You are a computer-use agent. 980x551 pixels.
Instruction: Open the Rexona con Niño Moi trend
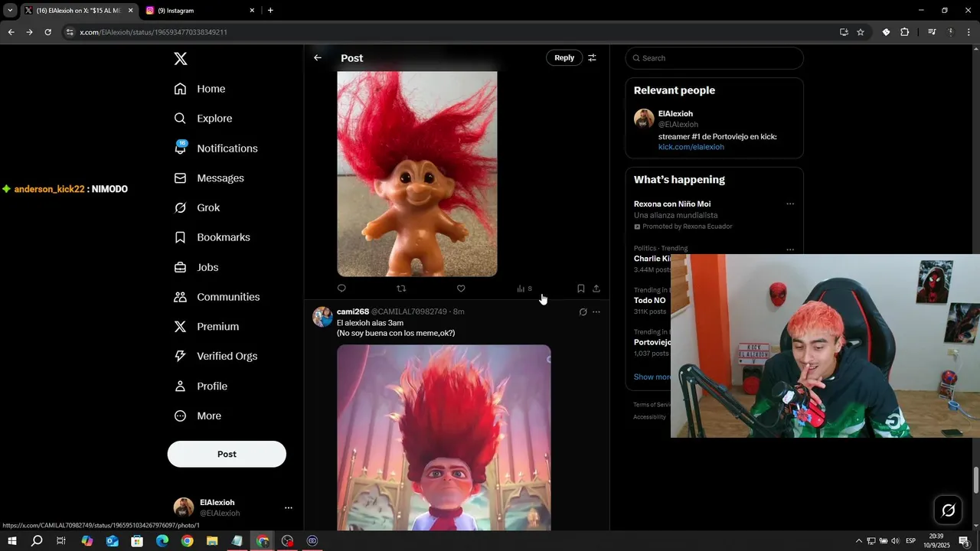point(672,204)
